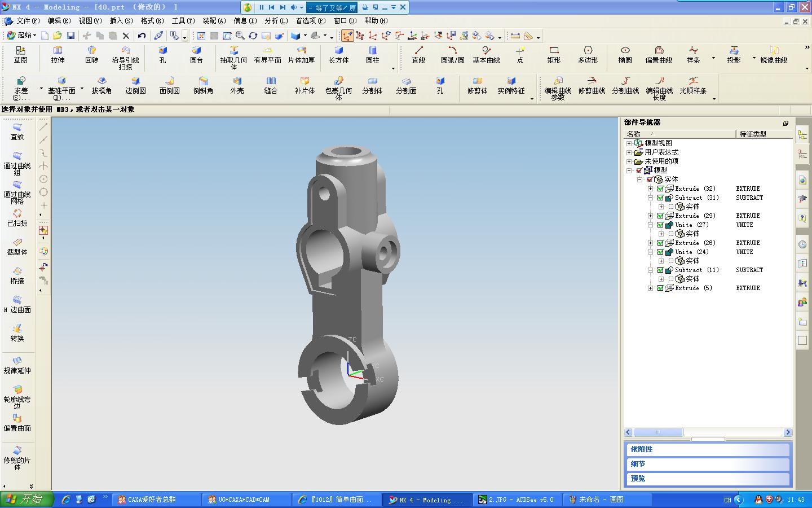The image size is (812, 508).
Task: Expand Extrude (5) node
Action: [651, 288]
